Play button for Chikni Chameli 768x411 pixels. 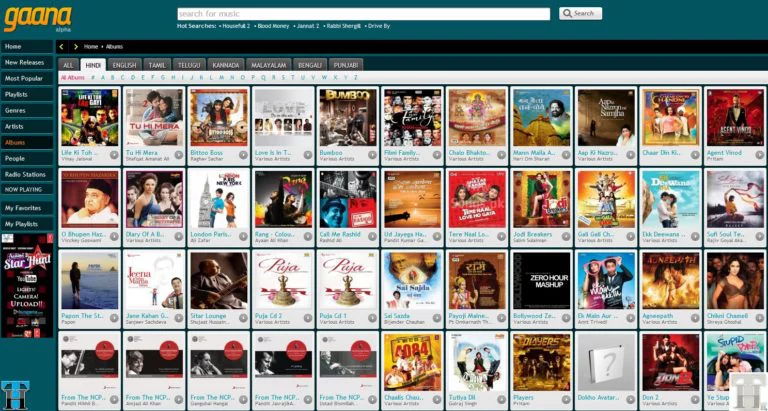point(760,317)
